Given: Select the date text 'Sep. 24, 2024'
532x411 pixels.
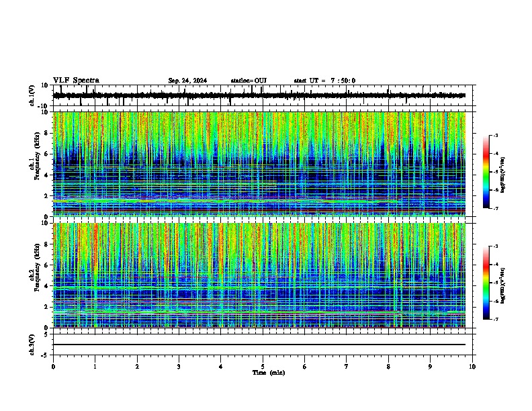Looking at the screenshot, I should click(x=187, y=81).
